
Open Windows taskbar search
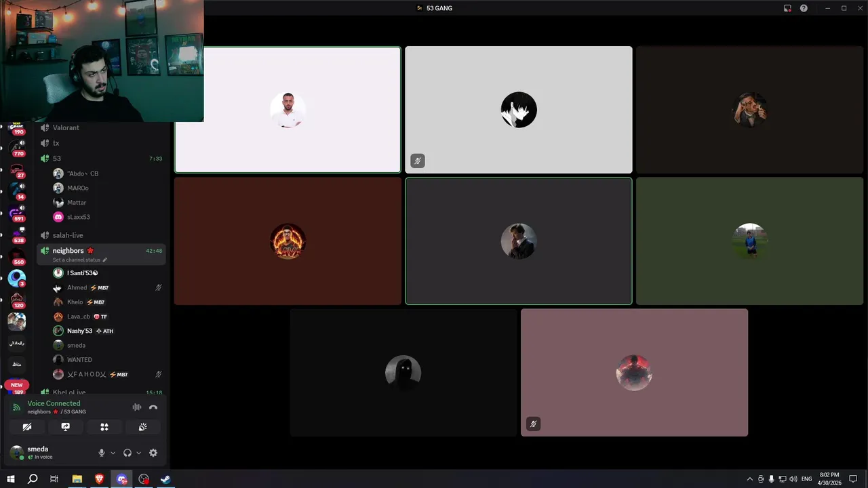[x=33, y=479]
